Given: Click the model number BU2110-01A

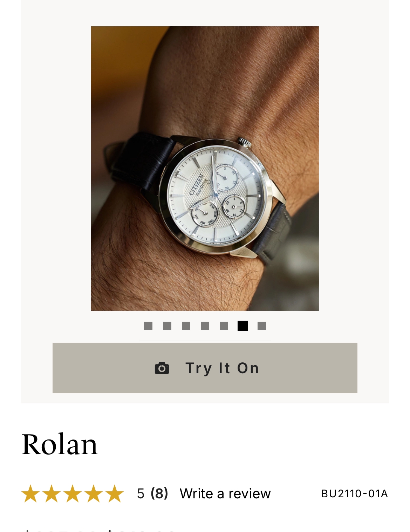Looking at the screenshot, I should 355,493.
